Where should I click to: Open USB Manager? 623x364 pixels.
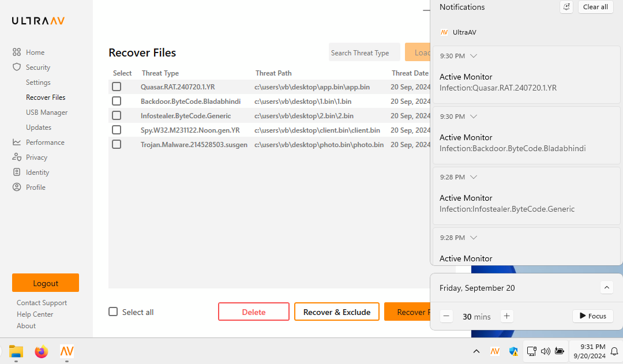click(47, 112)
